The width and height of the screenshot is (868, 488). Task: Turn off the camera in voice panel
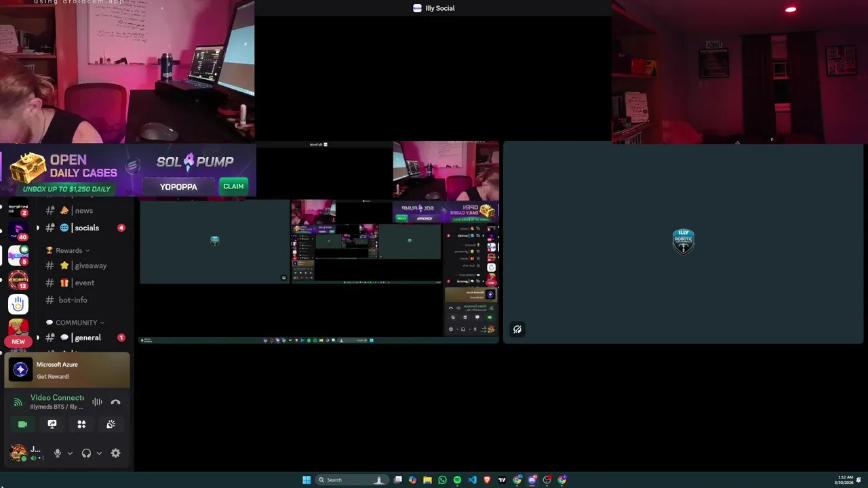22,424
